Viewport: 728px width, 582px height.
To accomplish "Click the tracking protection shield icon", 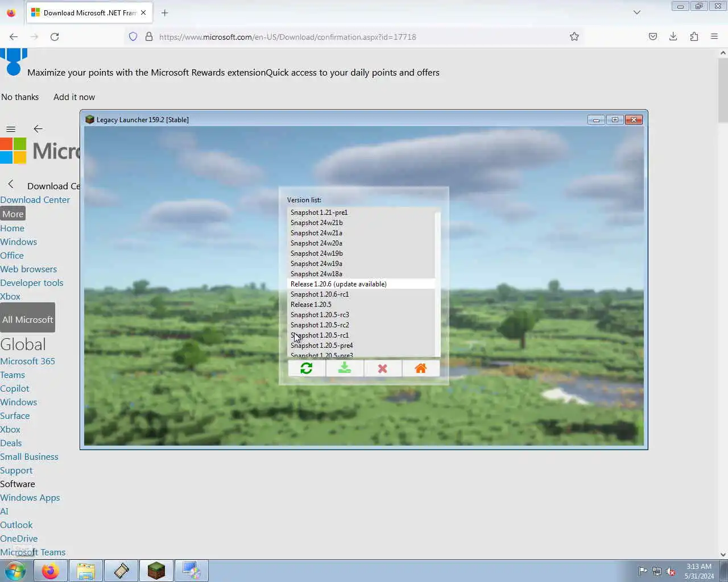I will 133,36.
